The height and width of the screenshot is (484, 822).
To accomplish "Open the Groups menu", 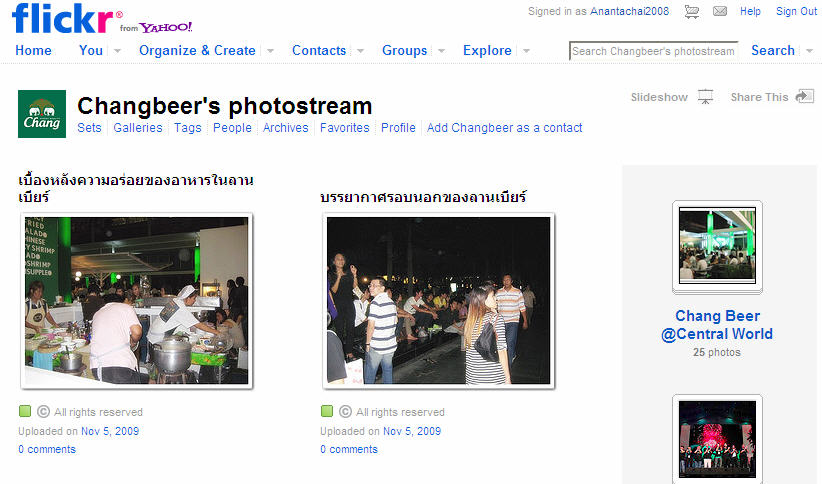I will (x=405, y=51).
